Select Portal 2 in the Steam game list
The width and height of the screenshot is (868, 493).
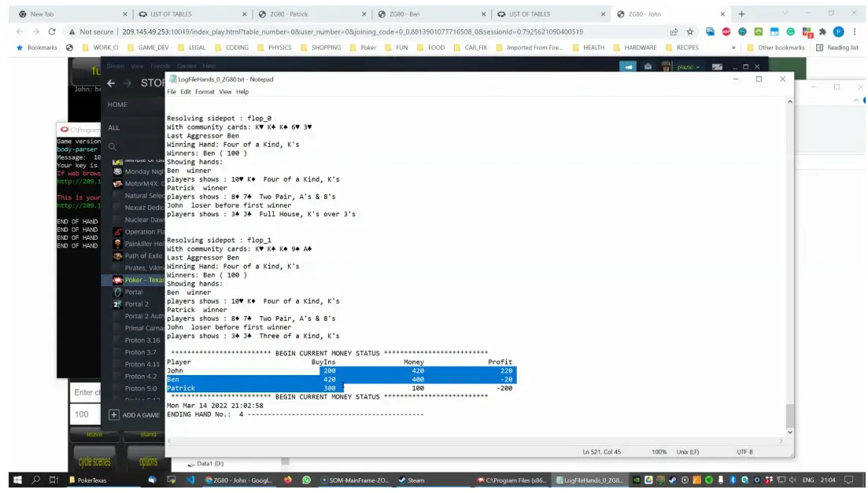[x=137, y=304]
